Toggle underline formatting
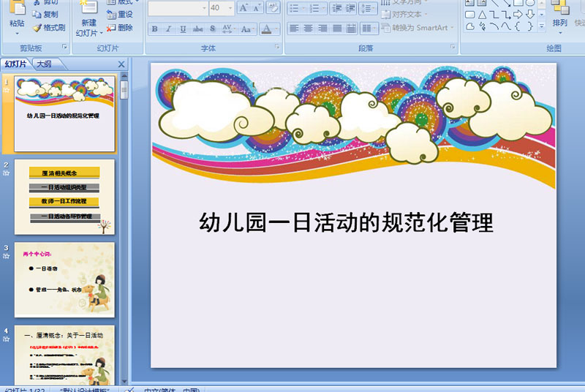This screenshot has height=392, width=585. coord(183,29)
